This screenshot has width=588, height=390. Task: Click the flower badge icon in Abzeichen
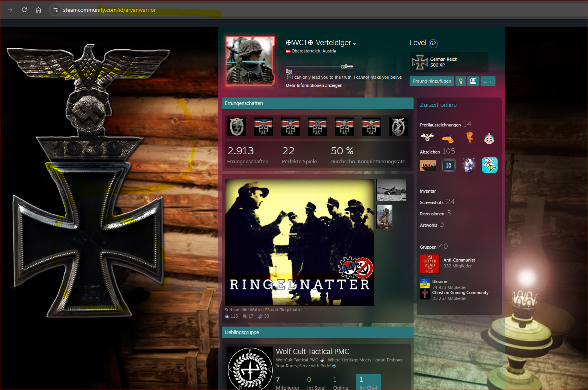coord(489,165)
